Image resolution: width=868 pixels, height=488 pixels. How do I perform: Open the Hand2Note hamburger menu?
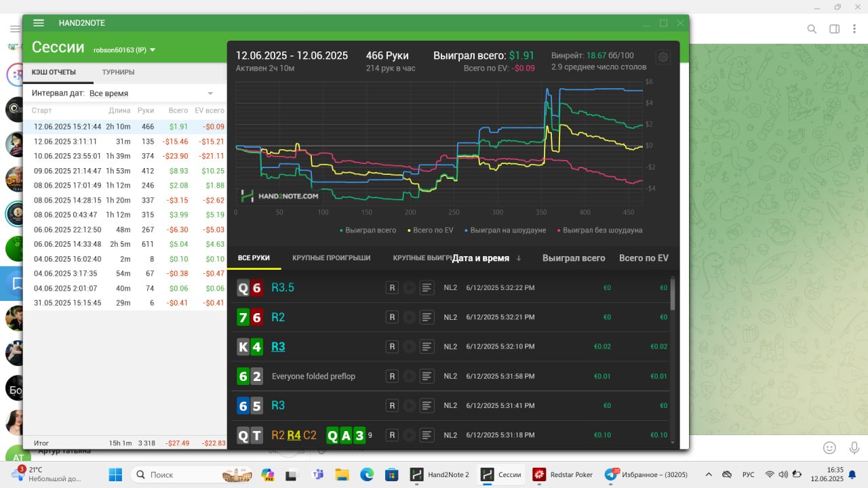(39, 22)
